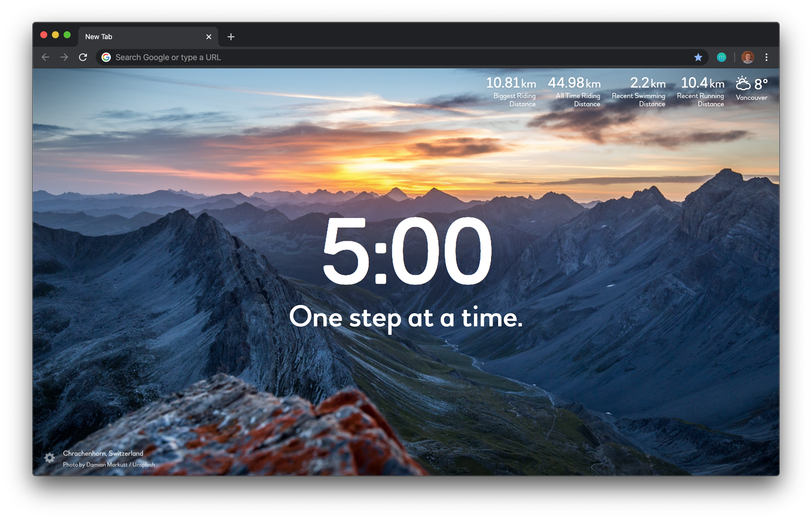Screen dimensions: 812x519
Task: Click Biggest Riding Distance stat
Action: coord(511,92)
